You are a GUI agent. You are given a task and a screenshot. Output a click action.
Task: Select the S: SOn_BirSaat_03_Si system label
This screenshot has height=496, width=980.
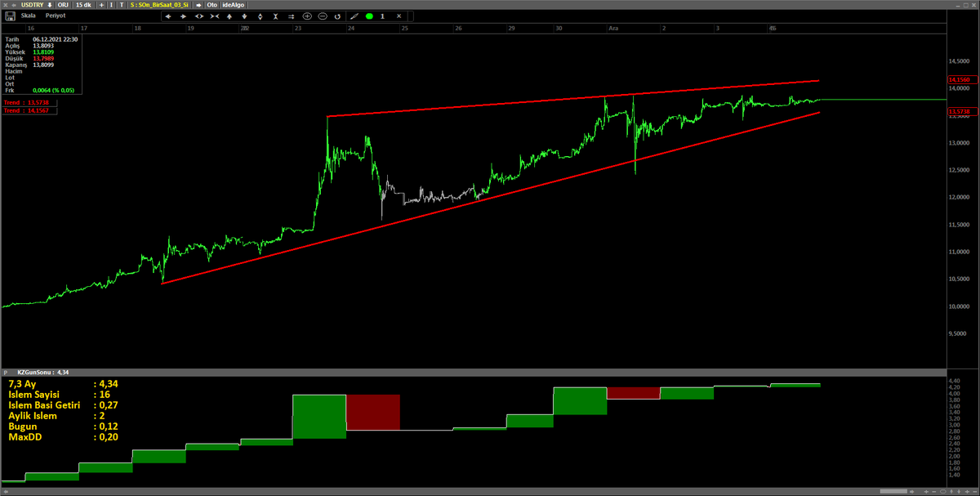coord(159,5)
